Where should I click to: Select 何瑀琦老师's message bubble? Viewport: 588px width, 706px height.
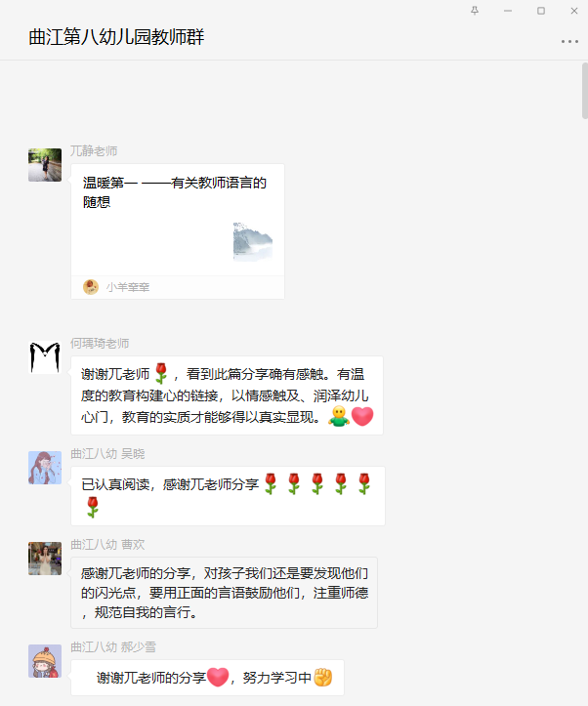pyautogui.click(x=228, y=395)
